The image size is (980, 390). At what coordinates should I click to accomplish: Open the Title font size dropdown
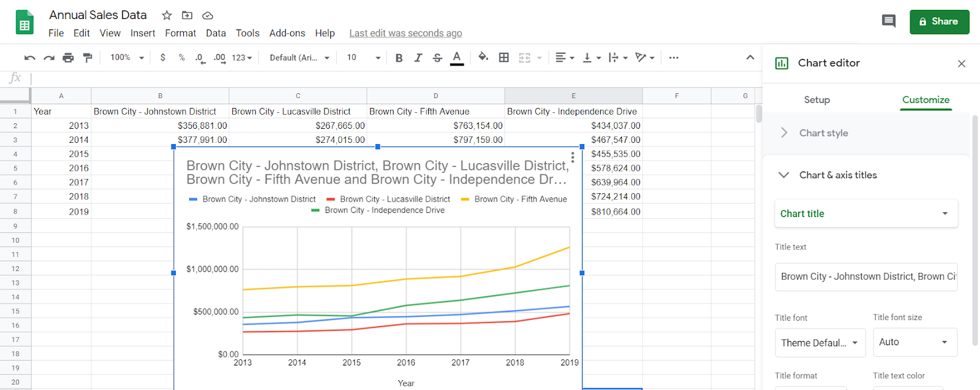click(915, 342)
